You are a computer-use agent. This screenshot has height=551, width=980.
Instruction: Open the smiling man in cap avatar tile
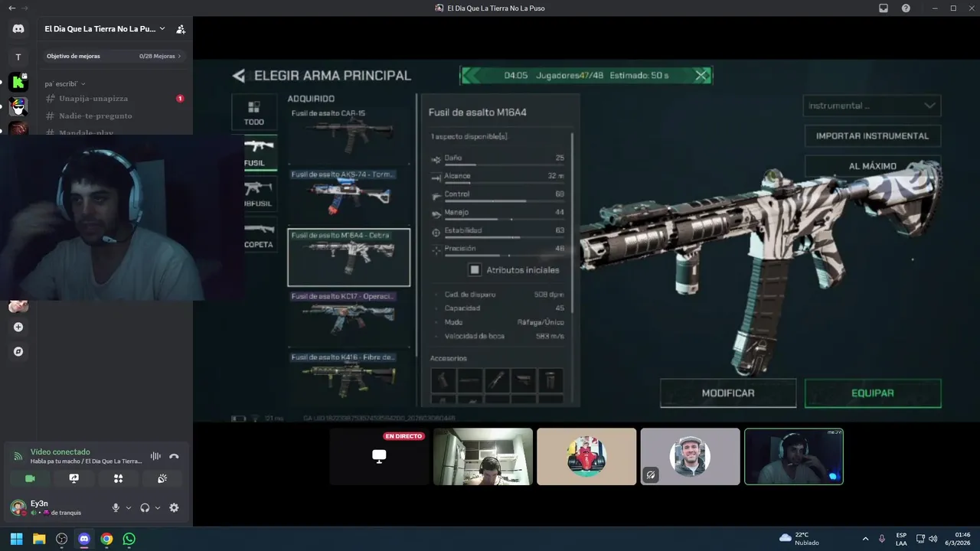690,456
